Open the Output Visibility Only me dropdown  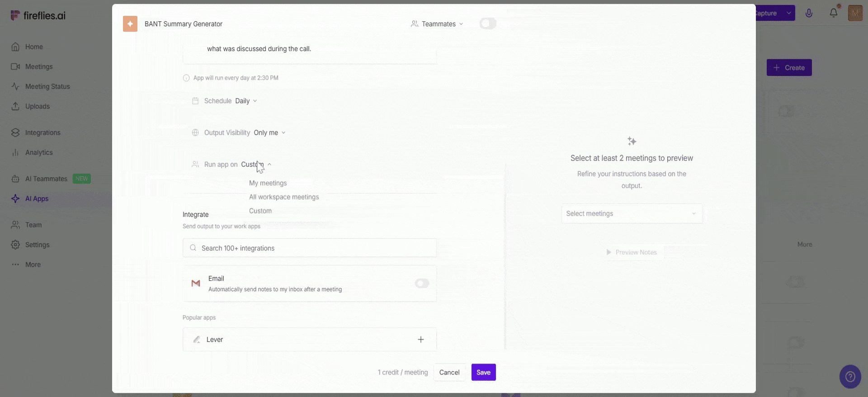[x=269, y=132]
